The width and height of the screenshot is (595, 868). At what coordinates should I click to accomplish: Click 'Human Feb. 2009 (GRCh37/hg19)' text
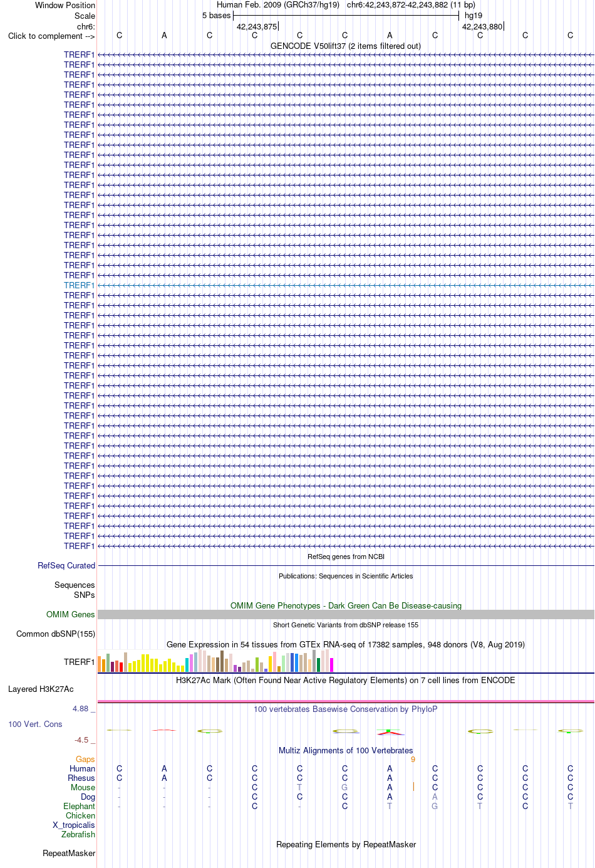click(x=278, y=4)
